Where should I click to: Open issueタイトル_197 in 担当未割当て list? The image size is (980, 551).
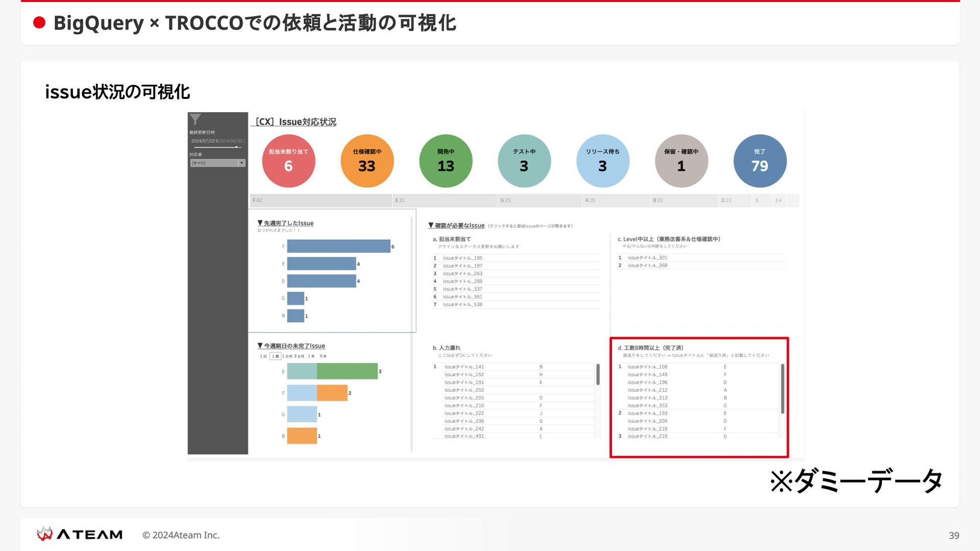click(462, 266)
